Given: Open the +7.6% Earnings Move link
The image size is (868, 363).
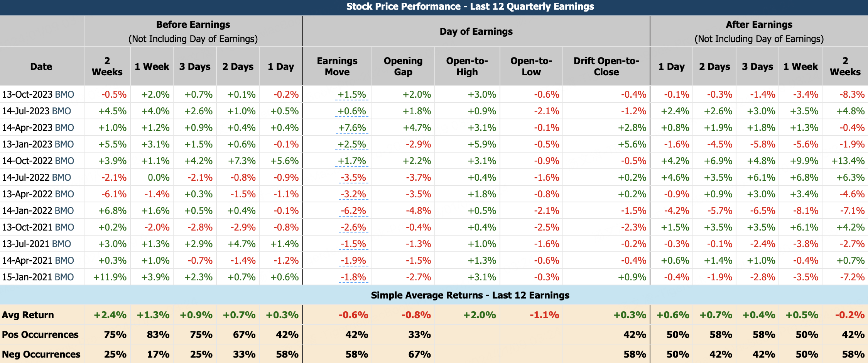Looking at the screenshot, I should tap(352, 128).
